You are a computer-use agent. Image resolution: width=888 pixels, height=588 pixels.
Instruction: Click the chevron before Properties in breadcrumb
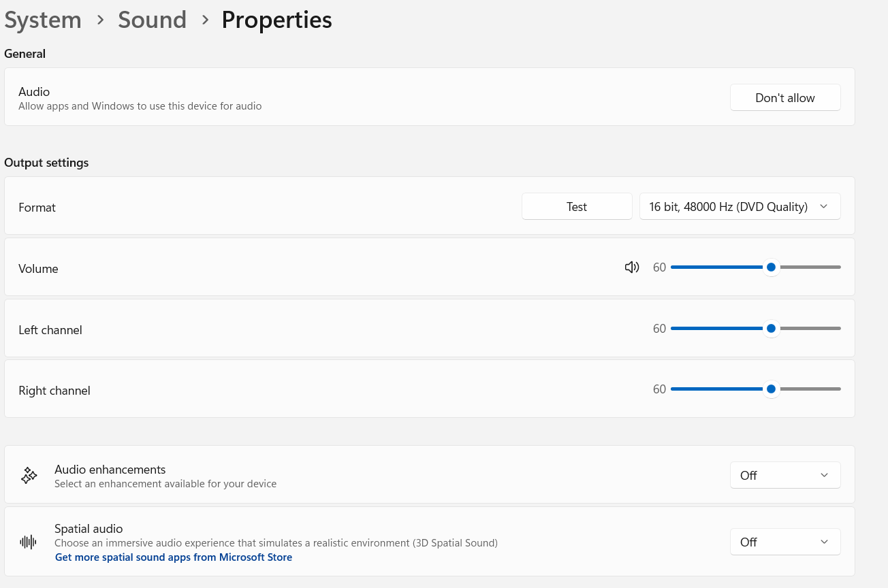pyautogui.click(x=204, y=20)
